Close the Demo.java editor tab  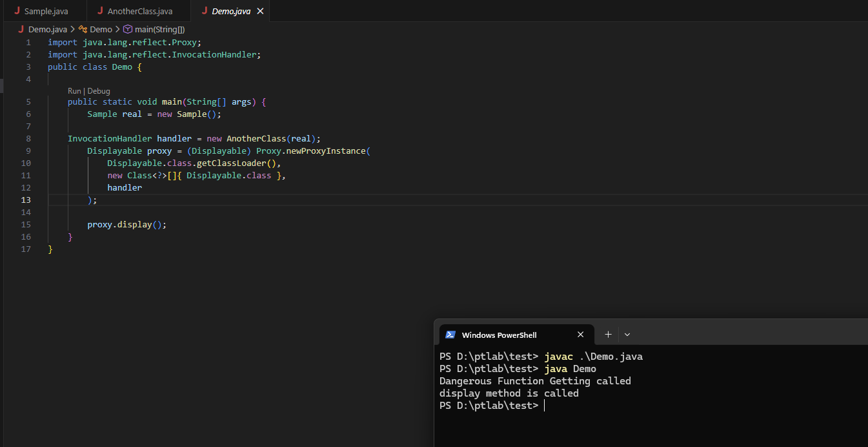click(x=260, y=12)
